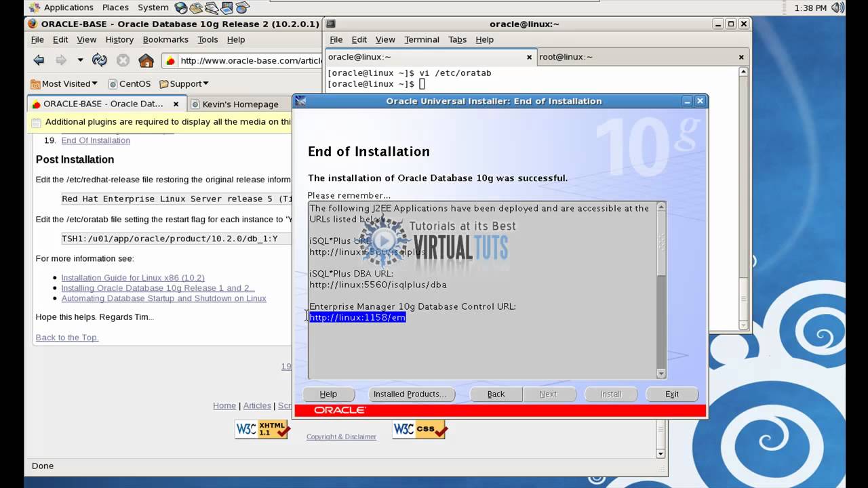Click the site favicon in address bar

click(171, 61)
